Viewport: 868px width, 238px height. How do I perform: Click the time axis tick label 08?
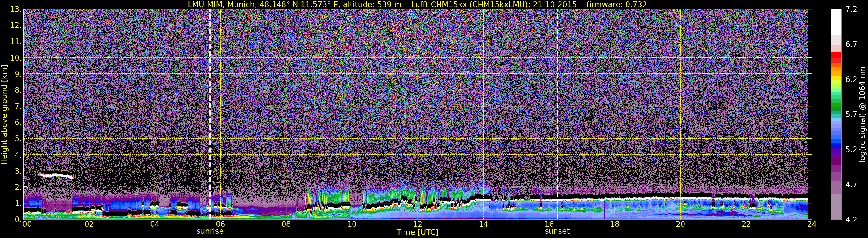(x=286, y=224)
